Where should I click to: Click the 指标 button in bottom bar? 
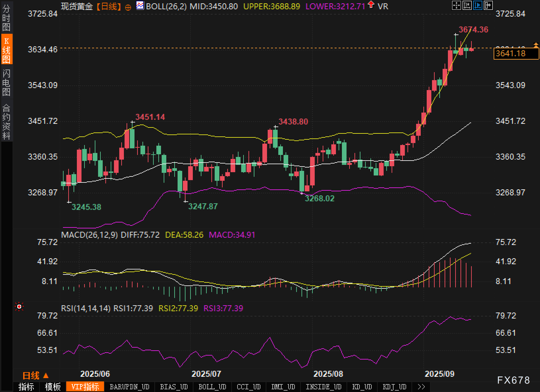pos(26,387)
